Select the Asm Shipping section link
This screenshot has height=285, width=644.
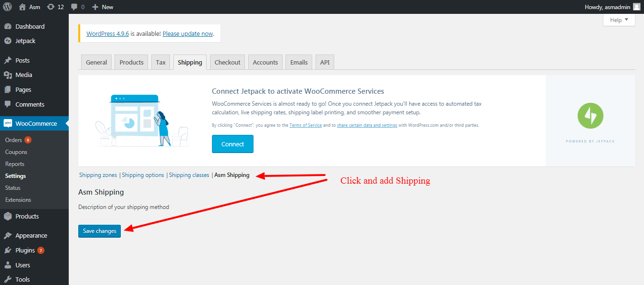pyautogui.click(x=232, y=175)
